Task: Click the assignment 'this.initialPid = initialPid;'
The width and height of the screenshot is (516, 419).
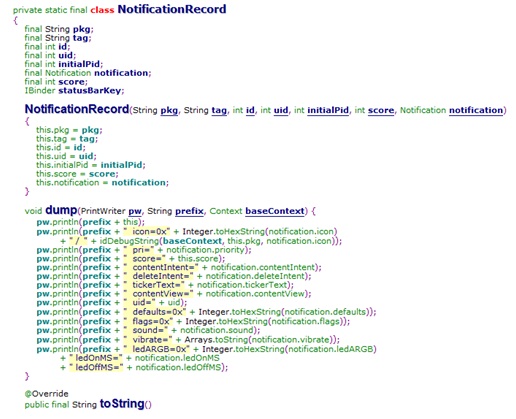Action: pos(91,165)
